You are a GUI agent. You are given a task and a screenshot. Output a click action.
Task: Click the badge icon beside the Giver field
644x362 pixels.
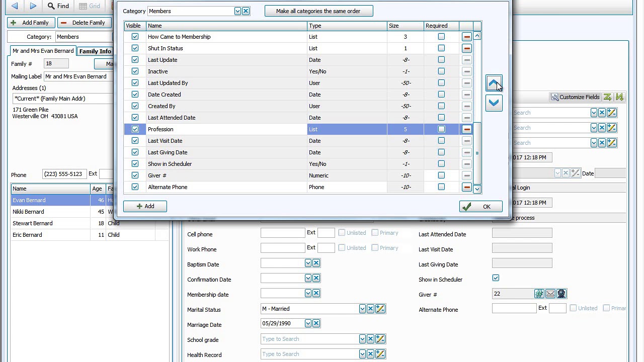561,293
